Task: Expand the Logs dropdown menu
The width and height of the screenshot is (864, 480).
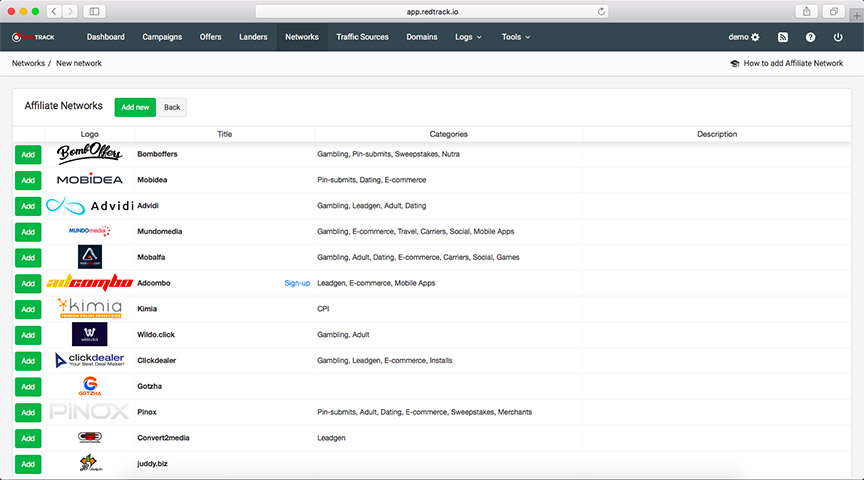Action: [x=468, y=37]
